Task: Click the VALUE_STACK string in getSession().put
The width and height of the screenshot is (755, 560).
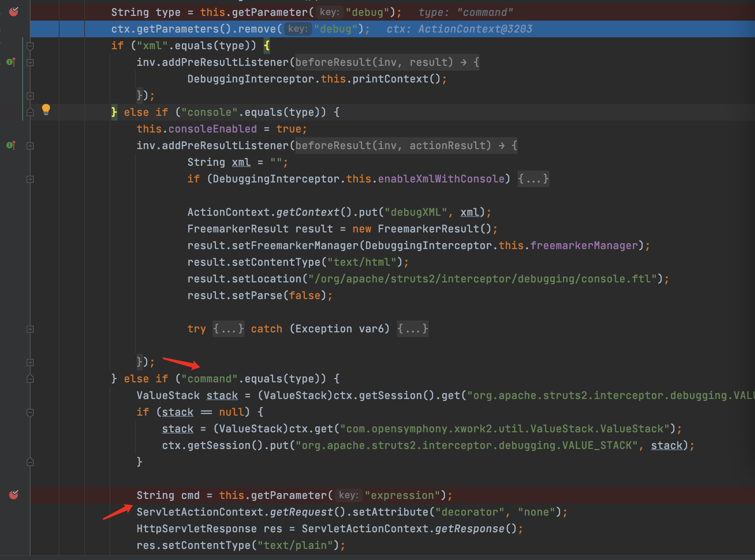Action: pyautogui.click(x=467, y=445)
